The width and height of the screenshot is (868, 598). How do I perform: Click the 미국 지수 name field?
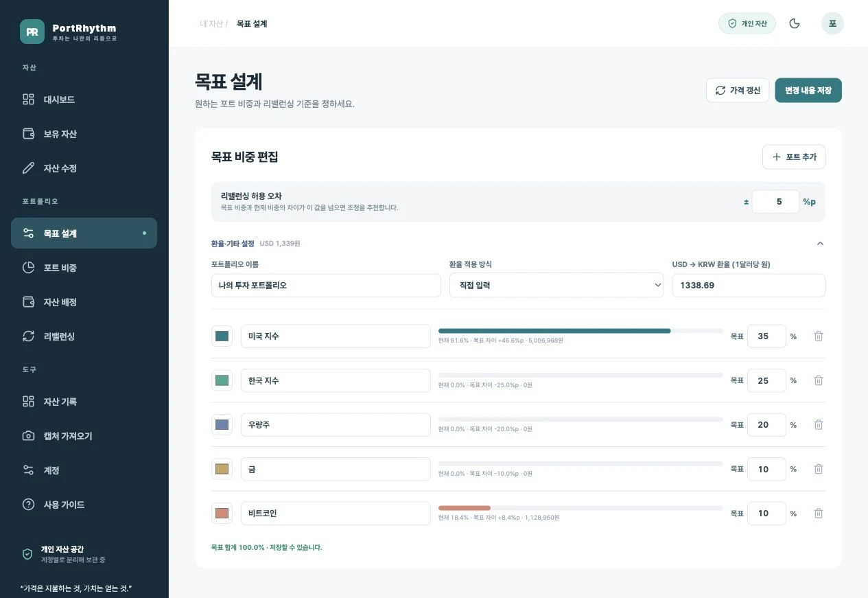[336, 336]
